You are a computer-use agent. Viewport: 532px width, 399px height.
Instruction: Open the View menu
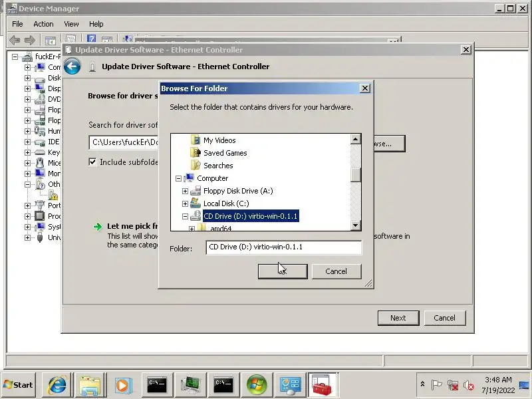tap(71, 24)
